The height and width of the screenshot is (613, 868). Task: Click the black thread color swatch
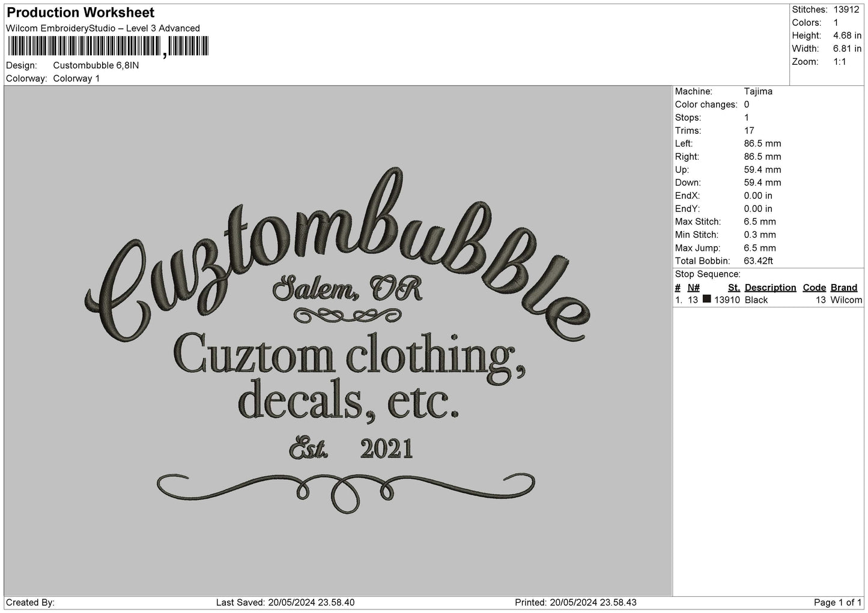click(x=706, y=299)
